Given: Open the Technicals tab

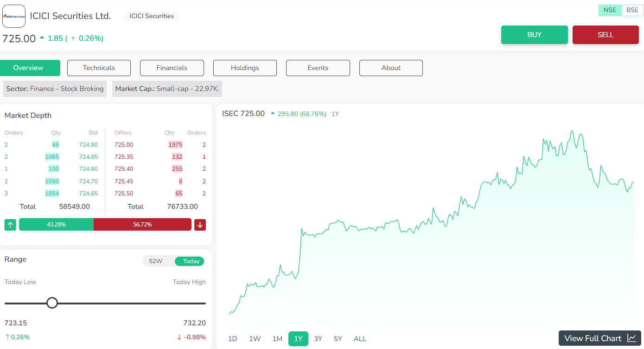Looking at the screenshot, I should (x=99, y=68).
